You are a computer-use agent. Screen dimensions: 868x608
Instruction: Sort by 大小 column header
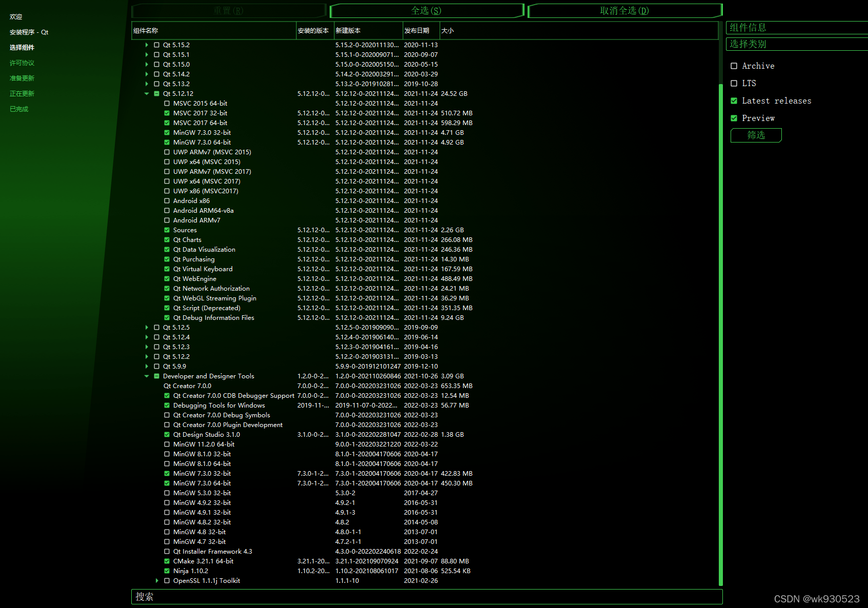pos(578,31)
